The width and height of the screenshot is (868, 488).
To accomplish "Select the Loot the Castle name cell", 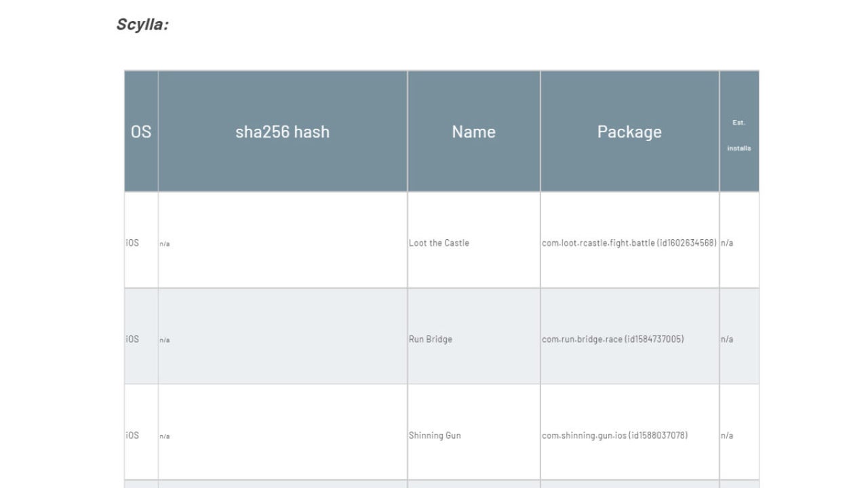I will pos(439,243).
